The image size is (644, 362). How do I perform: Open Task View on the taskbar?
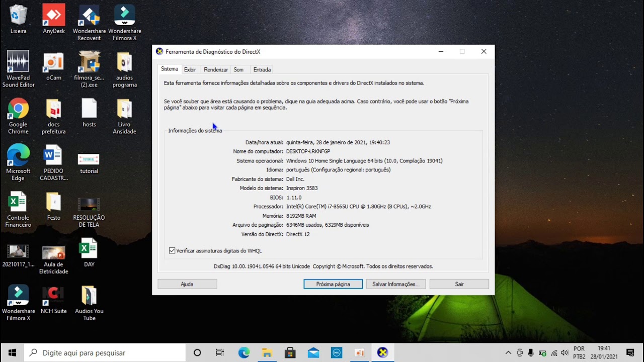tap(220, 352)
